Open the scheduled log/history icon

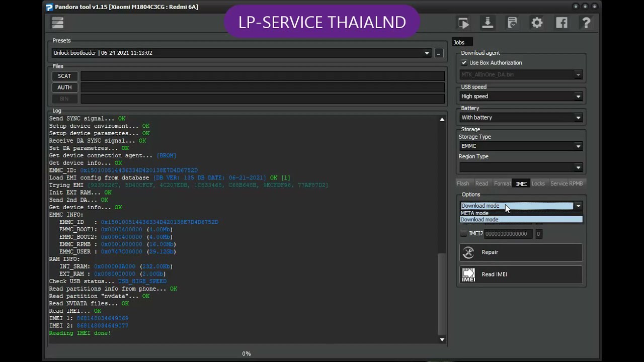(x=512, y=23)
